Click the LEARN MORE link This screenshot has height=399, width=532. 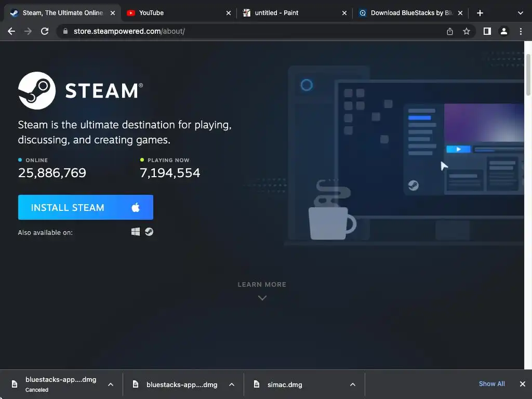tap(262, 284)
